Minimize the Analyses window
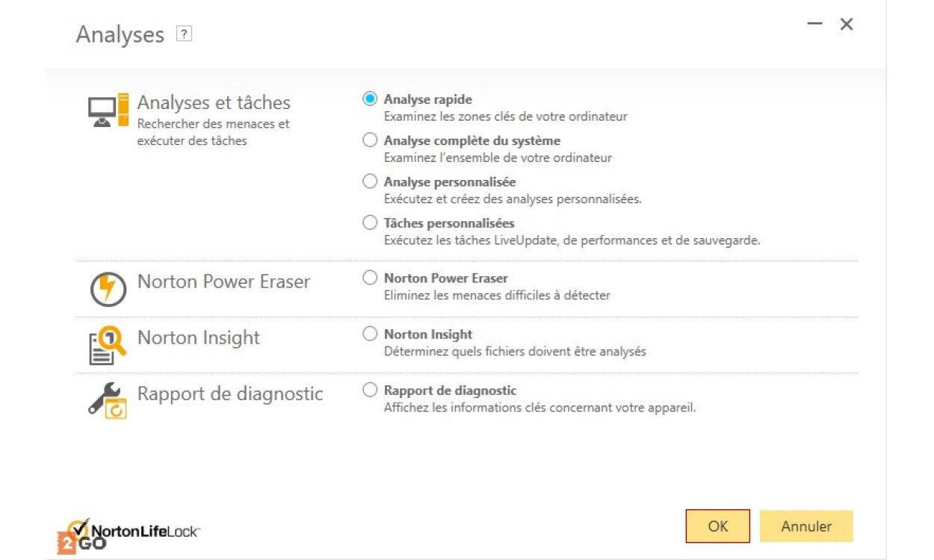The image size is (934, 560). [x=814, y=25]
